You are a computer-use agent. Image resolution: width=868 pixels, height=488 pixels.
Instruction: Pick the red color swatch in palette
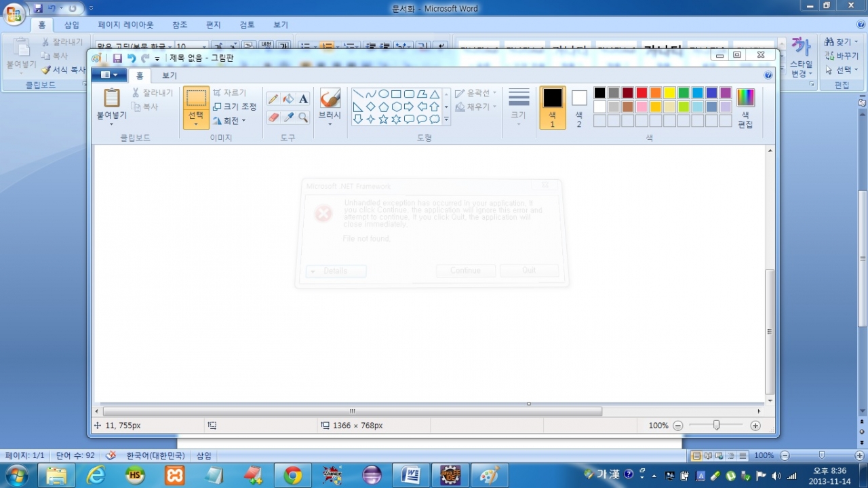[x=642, y=93]
